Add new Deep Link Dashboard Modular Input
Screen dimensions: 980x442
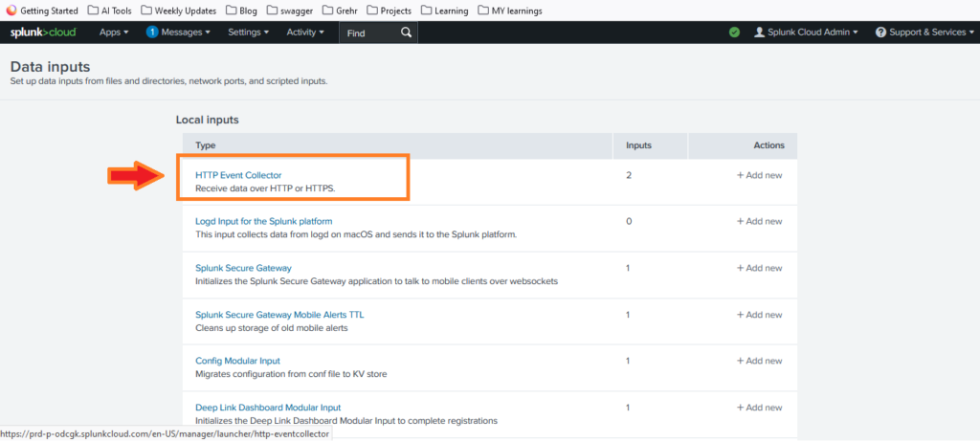(x=759, y=408)
